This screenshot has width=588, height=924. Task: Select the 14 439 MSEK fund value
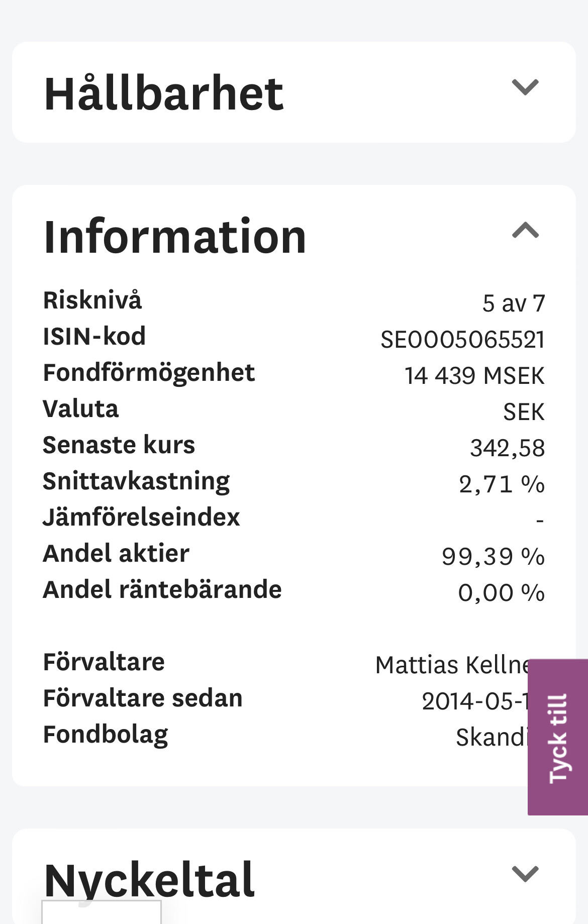point(474,376)
